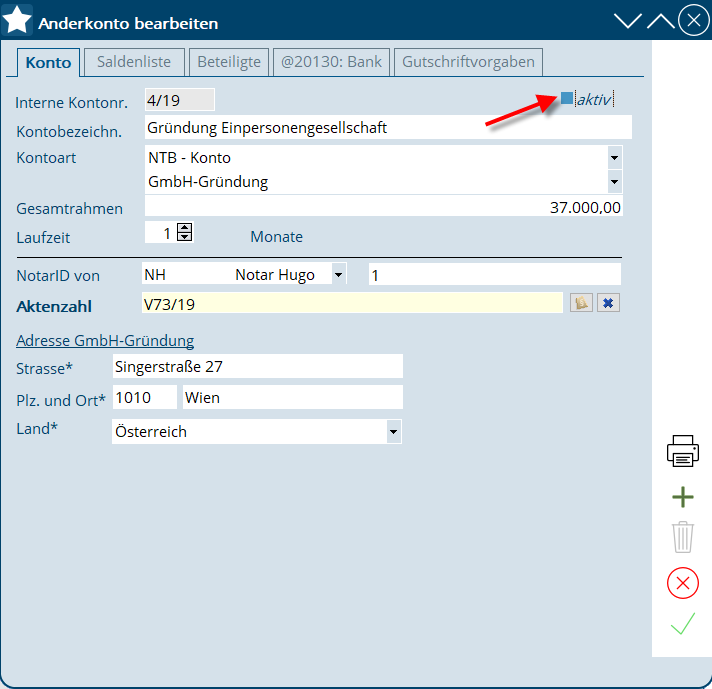The height and width of the screenshot is (689, 712).
Task: Click the red circled X cancel icon
Action: (682, 582)
